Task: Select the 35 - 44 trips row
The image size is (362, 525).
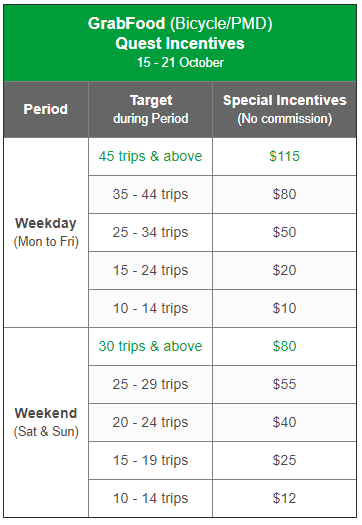Action: coord(222,195)
